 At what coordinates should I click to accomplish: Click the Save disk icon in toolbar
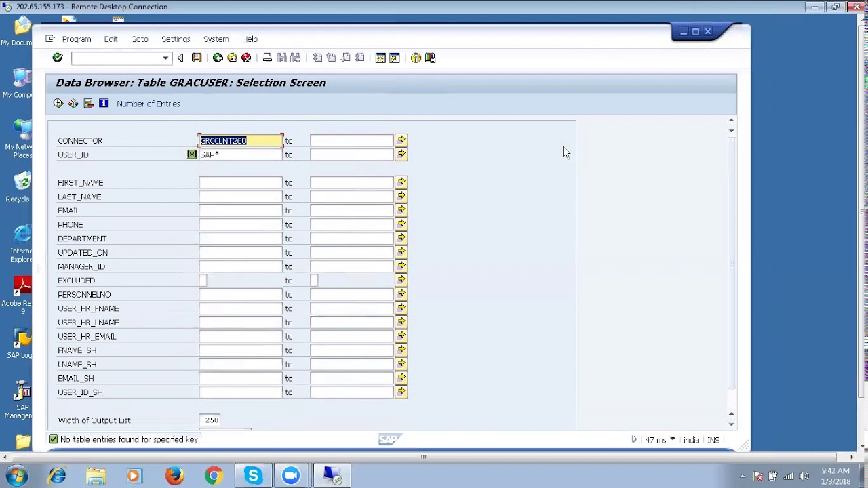point(197,58)
